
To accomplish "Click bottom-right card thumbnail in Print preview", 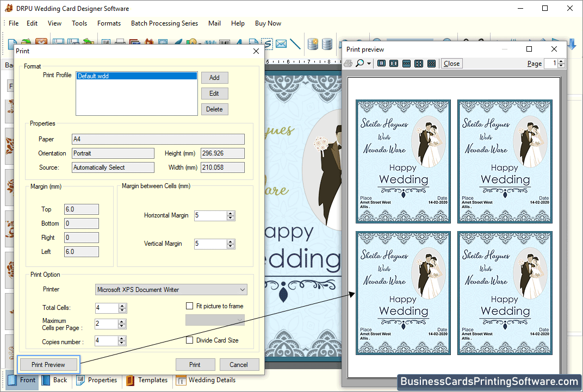I will pos(505,293).
